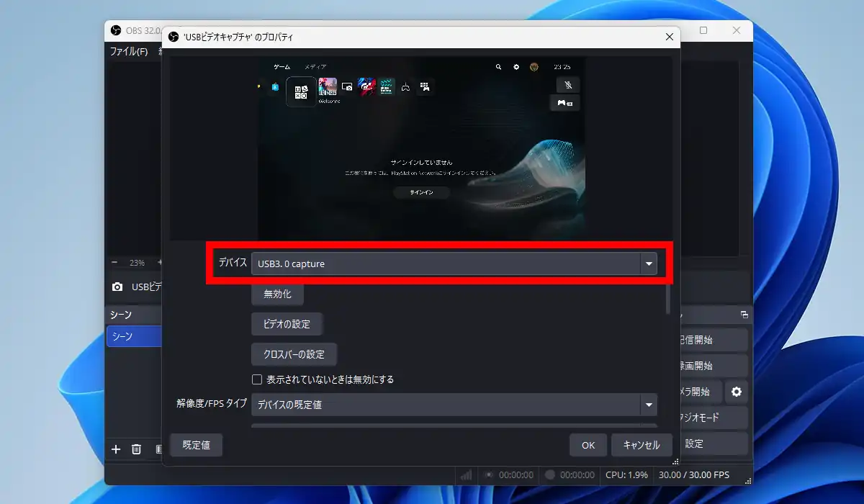Open the デバイス dropdown showing USB3.0 capture
The width and height of the screenshot is (864, 504).
(x=454, y=264)
